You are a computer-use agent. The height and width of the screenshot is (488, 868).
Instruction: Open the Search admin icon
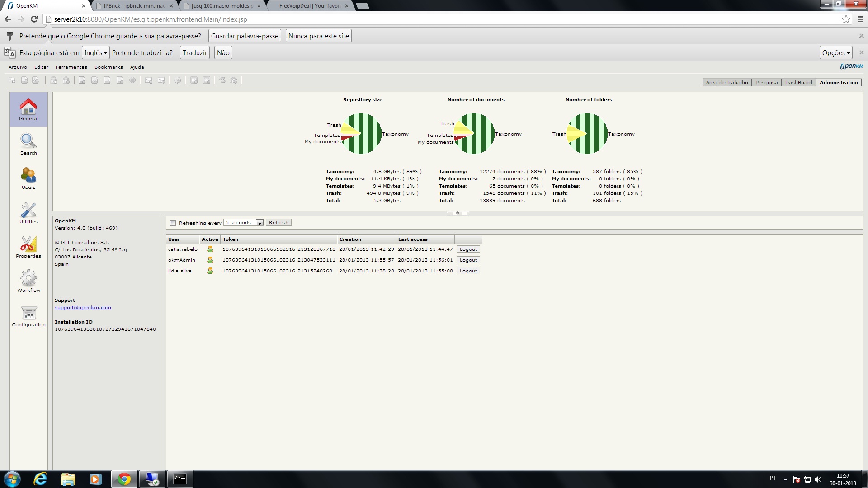click(x=28, y=143)
